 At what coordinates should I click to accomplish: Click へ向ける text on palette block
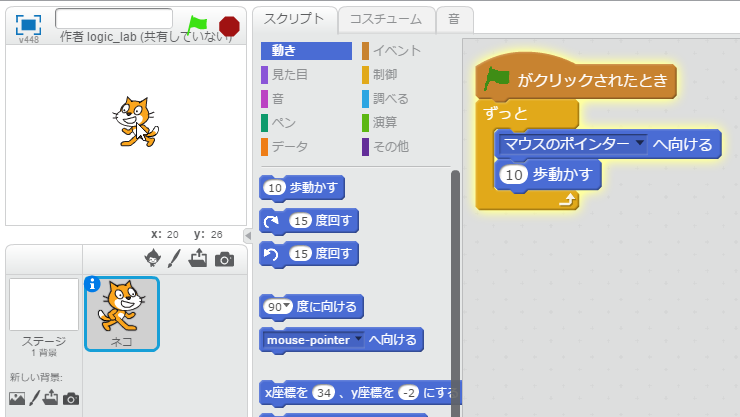(x=393, y=340)
